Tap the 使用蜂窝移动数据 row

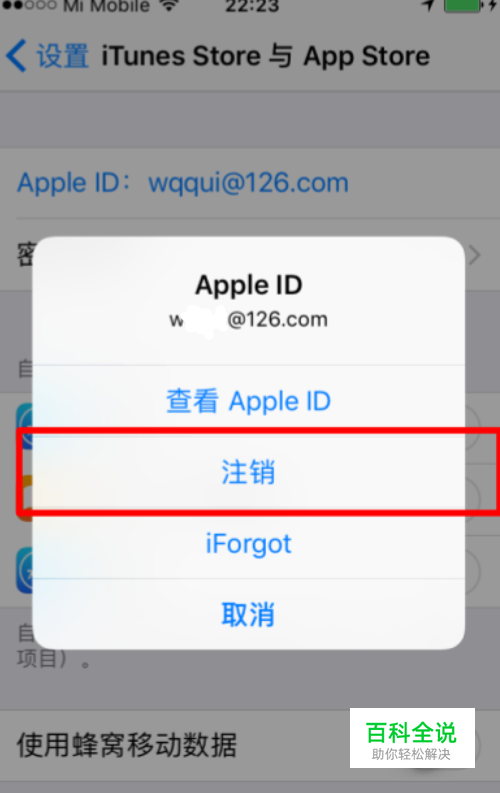click(x=250, y=745)
